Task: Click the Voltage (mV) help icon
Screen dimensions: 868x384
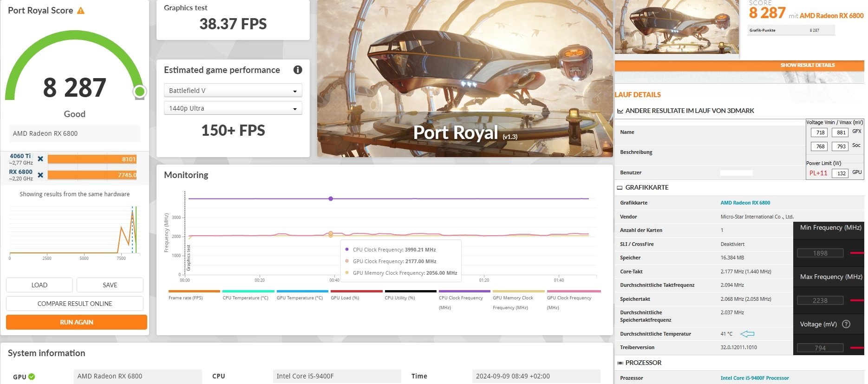Action: [x=846, y=324]
